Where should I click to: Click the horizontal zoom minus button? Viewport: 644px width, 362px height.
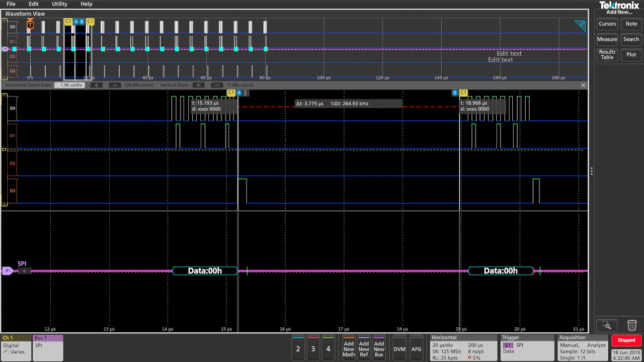coord(115,85)
